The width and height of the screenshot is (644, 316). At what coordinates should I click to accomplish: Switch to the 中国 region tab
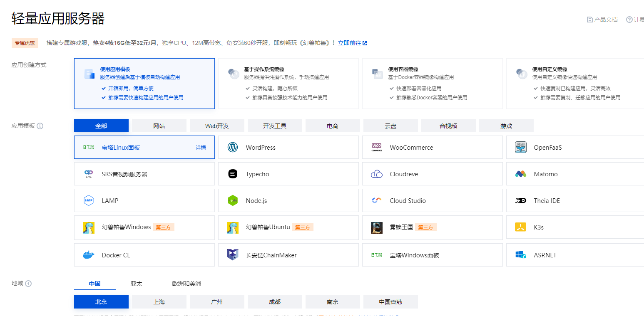(95, 284)
